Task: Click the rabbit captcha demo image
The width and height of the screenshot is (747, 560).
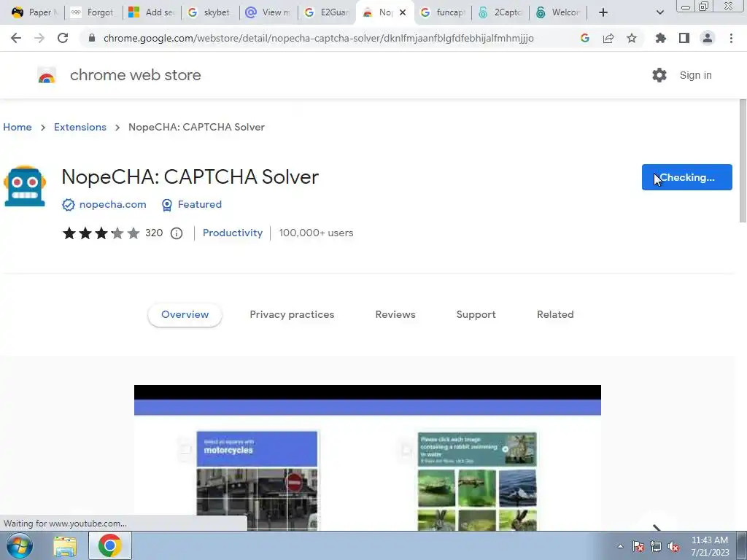Action: 477,480
